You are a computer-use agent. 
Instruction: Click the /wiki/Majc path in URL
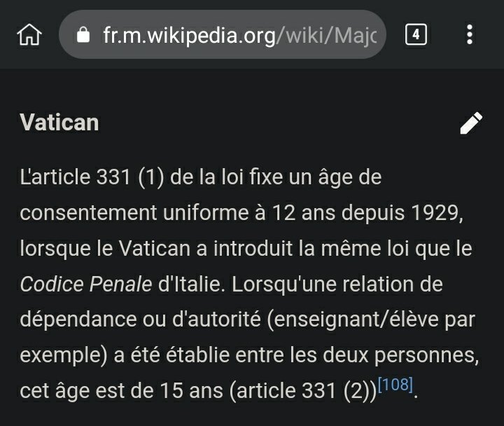[326, 35]
